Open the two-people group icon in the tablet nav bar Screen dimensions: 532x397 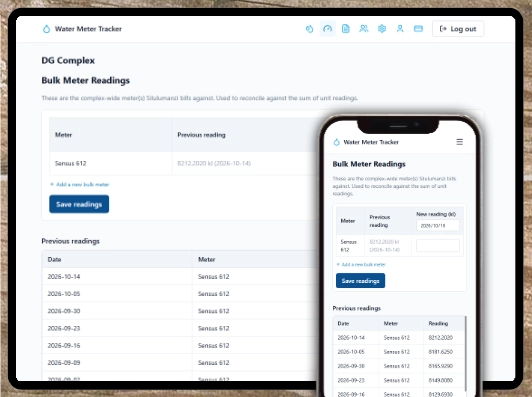(x=364, y=29)
